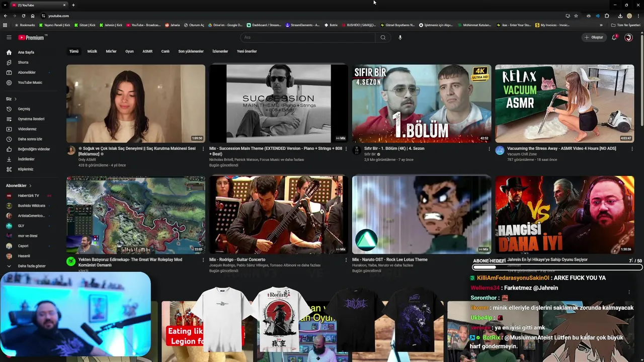Image resolution: width=644 pixels, height=362 pixels.
Task: Start voice search with microphone
Action: tap(400, 37)
